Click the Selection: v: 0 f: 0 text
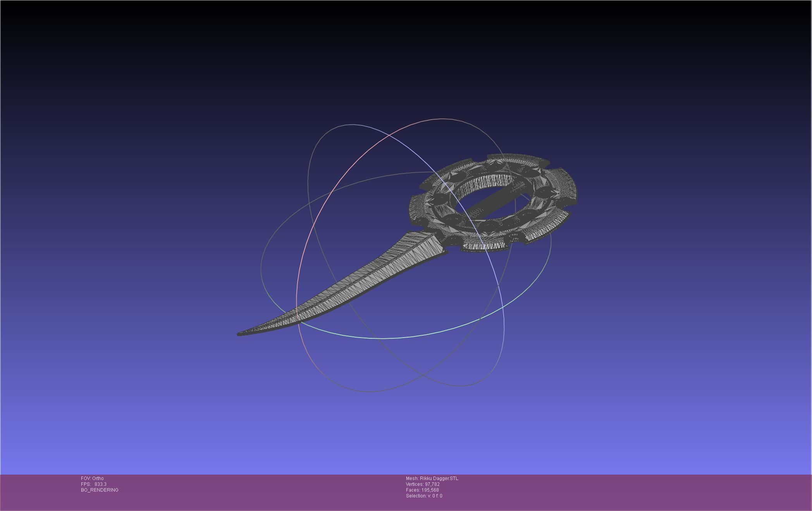Viewport: 812px width, 511px height. (424, 496)
